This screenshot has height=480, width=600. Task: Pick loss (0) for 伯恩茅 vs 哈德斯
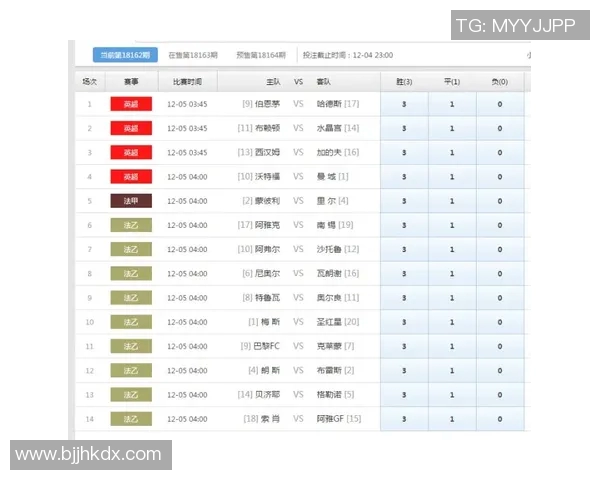tap(500, 104)
